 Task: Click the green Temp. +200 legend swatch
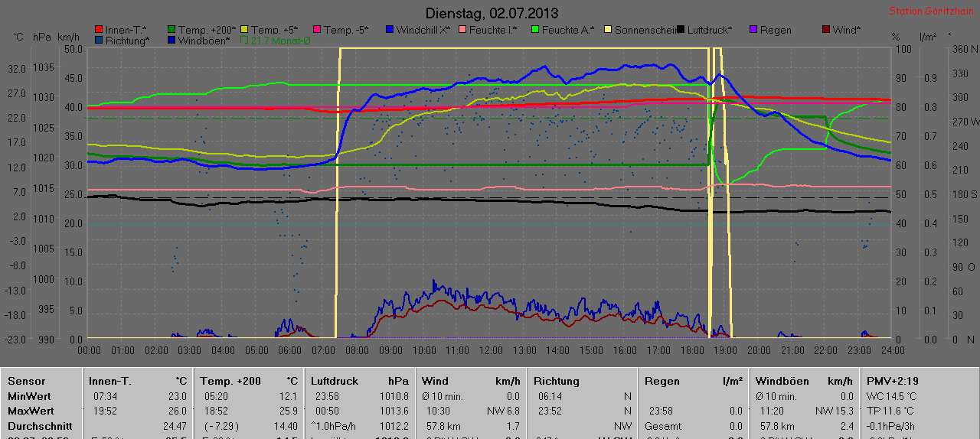(171, 30)
